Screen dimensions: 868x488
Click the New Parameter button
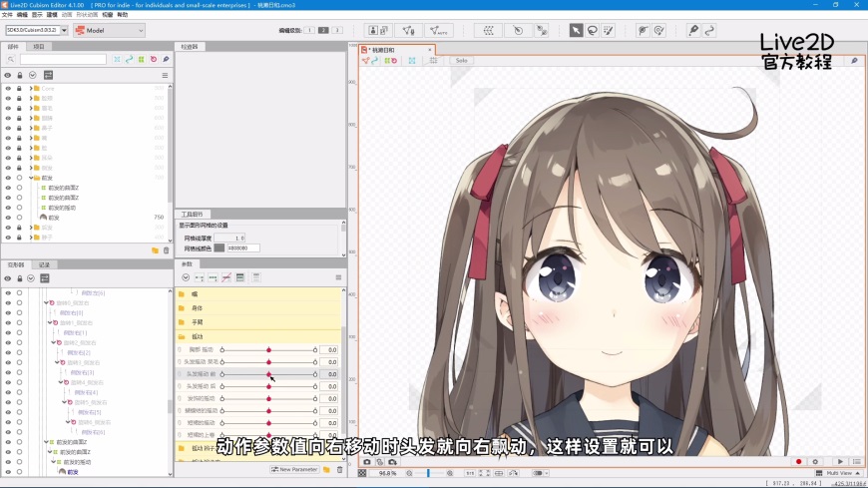[294, 470]
